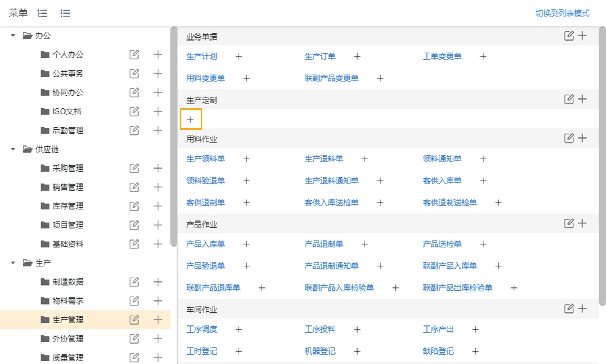Edit the 采购管理 folder
The image size is (606, 364).
point(134,168)
